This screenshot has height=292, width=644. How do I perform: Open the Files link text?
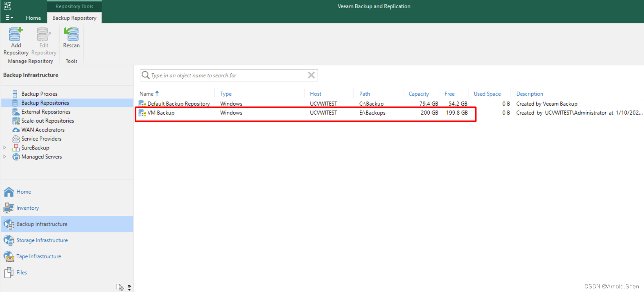pos(22,273)
